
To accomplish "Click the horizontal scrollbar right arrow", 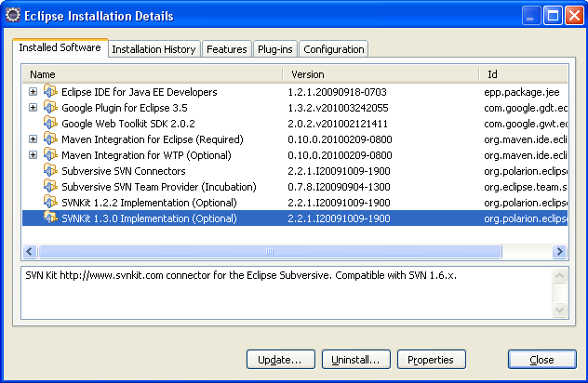I will coord(559,251).
